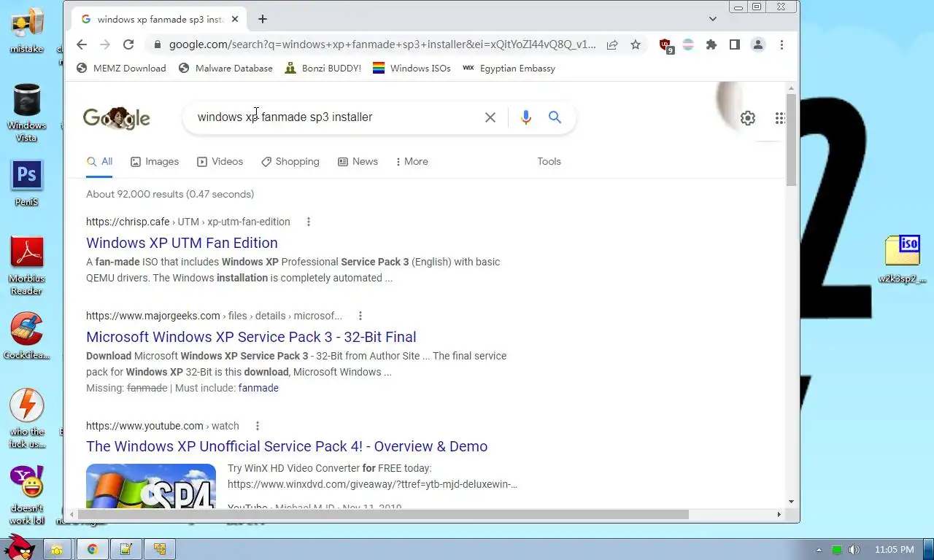This screenshot has height=560, width=934.
Task: Open options for the chrisp.cafe result
Action: point(309,222)
